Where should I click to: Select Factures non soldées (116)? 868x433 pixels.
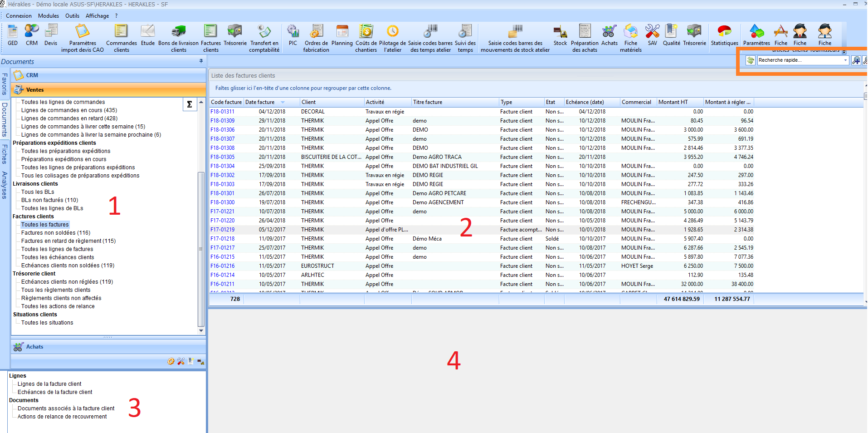55,233
